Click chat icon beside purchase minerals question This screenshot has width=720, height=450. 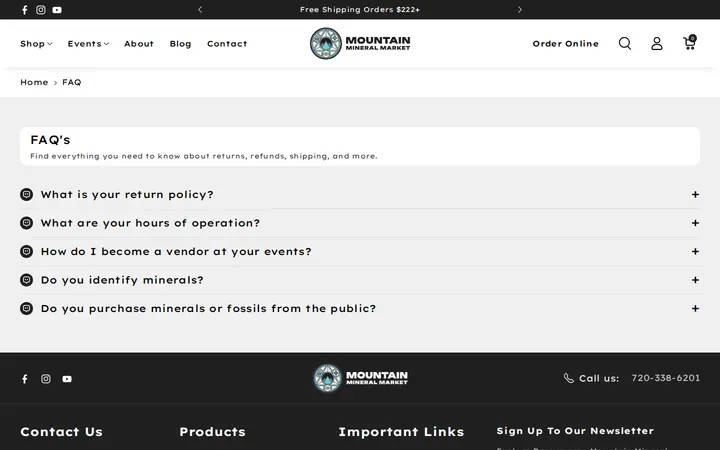tap(27, 308)
